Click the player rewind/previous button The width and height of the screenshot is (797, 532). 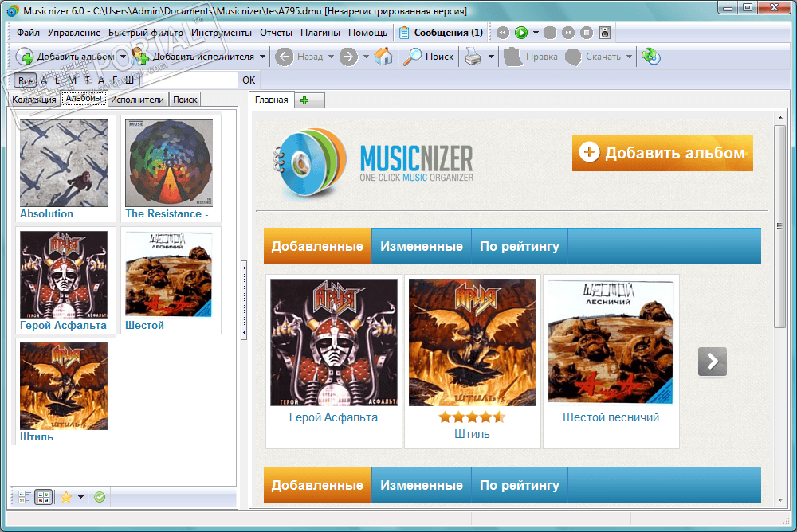point(503,33)
